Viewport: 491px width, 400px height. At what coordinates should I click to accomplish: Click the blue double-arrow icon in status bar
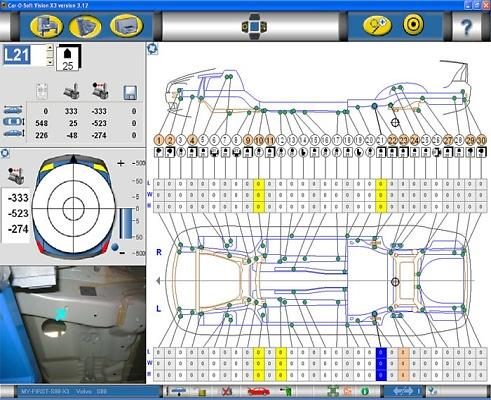point(404,391)
